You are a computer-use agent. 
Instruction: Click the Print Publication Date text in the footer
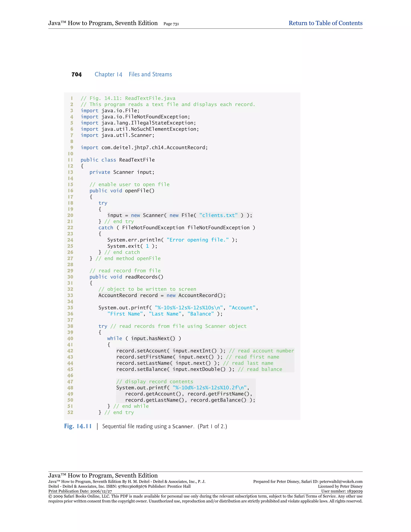point(80,491)
